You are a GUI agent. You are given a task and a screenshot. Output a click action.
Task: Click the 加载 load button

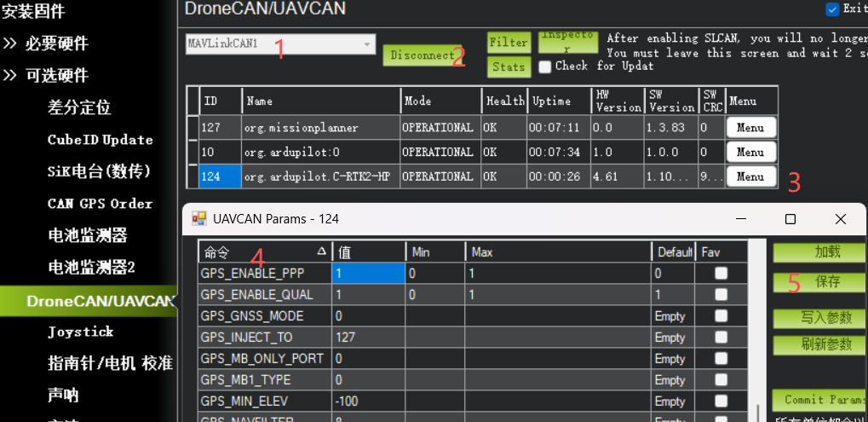819,252
